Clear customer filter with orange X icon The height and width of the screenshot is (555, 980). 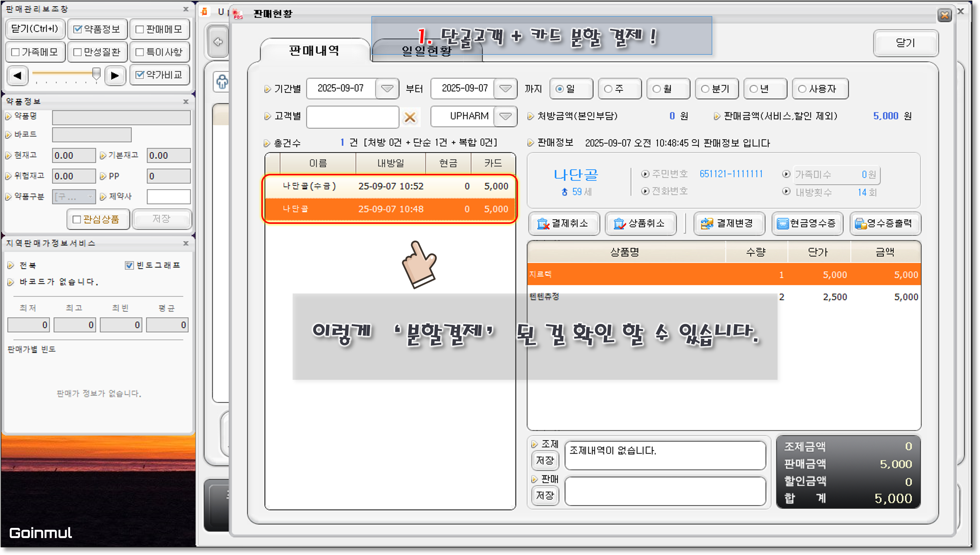[x=410, y=117]
